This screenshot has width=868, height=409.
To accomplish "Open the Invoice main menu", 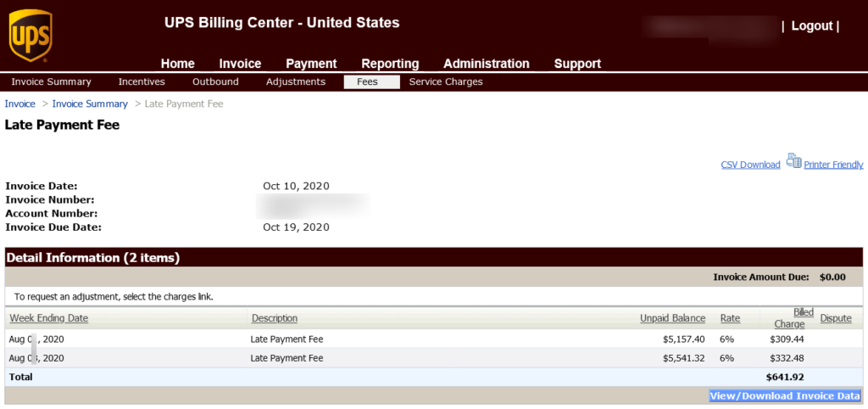I will (x=240, y=64).
